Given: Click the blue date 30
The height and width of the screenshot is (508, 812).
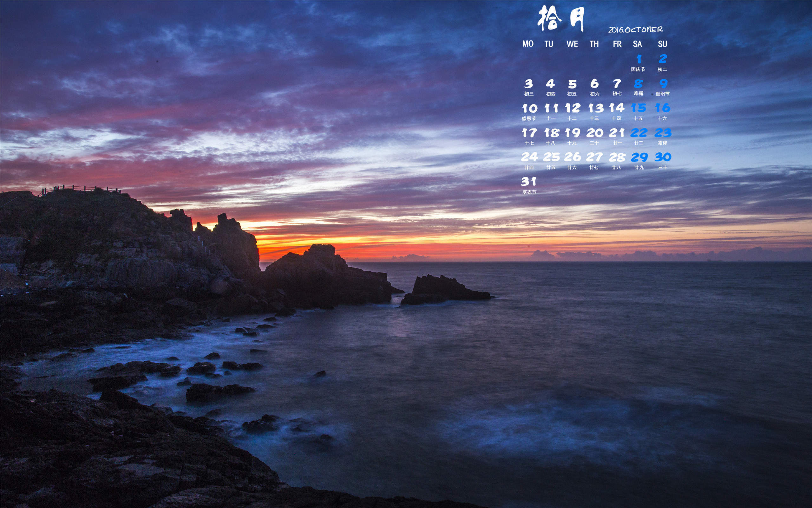Looking at the screenshot, I should 663,157.
